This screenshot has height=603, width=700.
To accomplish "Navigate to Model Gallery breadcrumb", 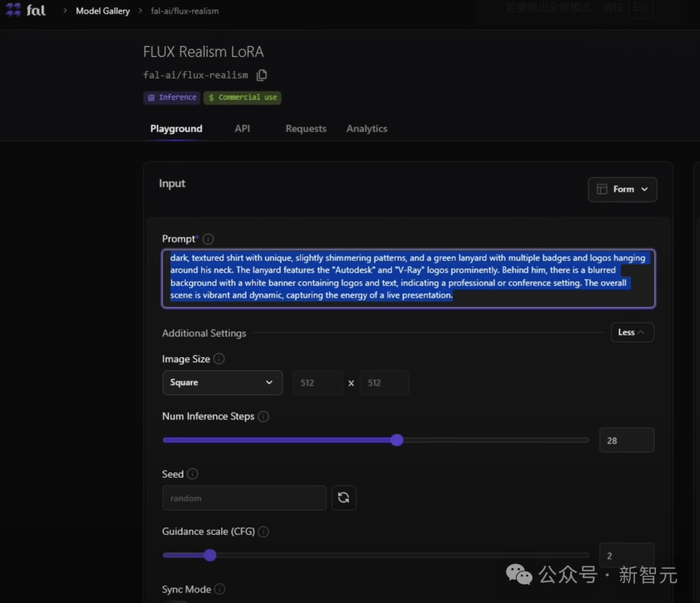I will (102, 11).
